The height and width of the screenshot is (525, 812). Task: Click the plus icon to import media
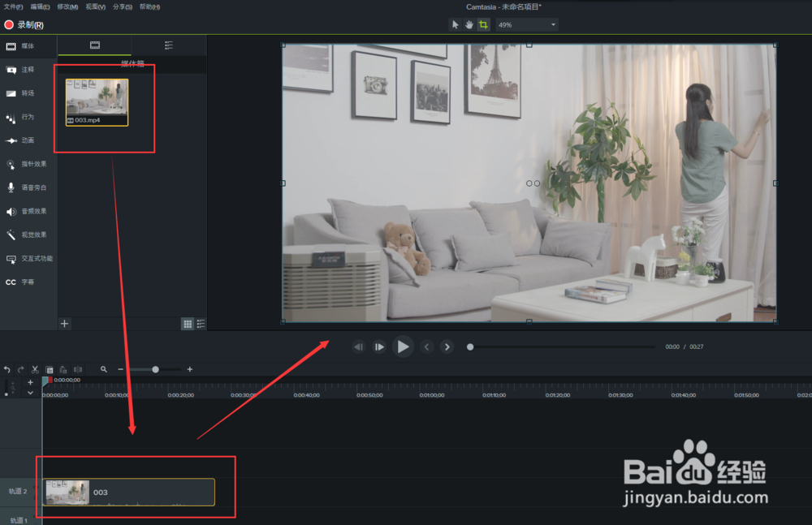[x=64, y=324]
